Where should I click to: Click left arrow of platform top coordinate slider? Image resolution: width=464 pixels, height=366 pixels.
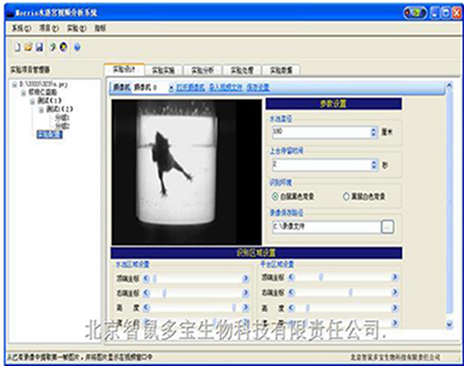tap(292, 277)
